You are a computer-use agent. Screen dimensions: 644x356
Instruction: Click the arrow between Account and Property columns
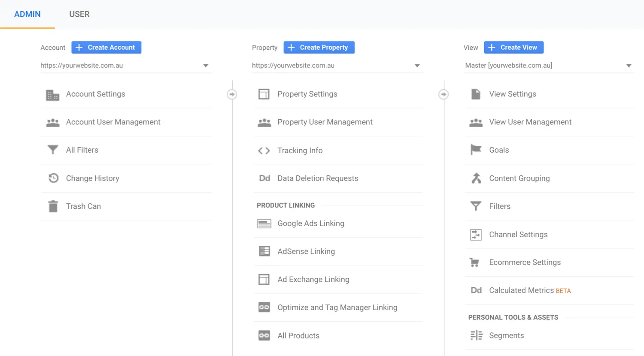[x=232, y=94]
